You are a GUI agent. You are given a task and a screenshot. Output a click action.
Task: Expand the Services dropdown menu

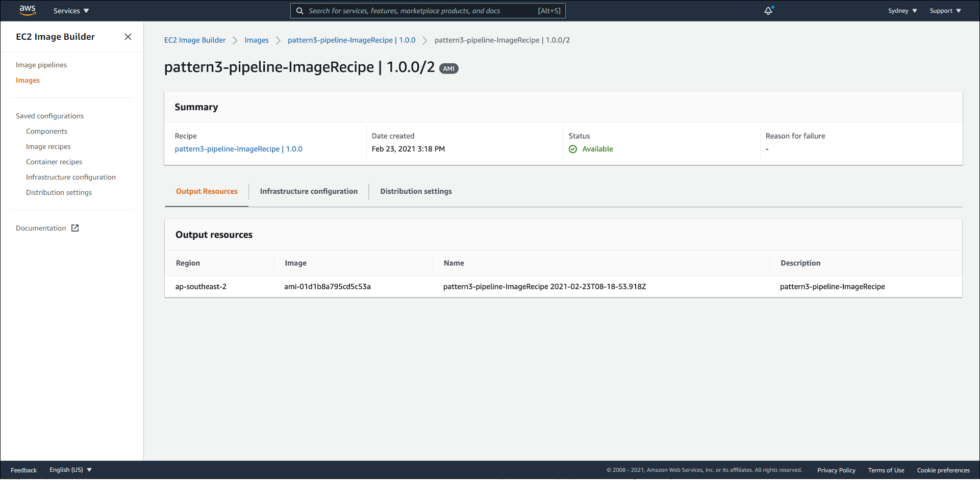pyautogui.click(x=71, y=11)
